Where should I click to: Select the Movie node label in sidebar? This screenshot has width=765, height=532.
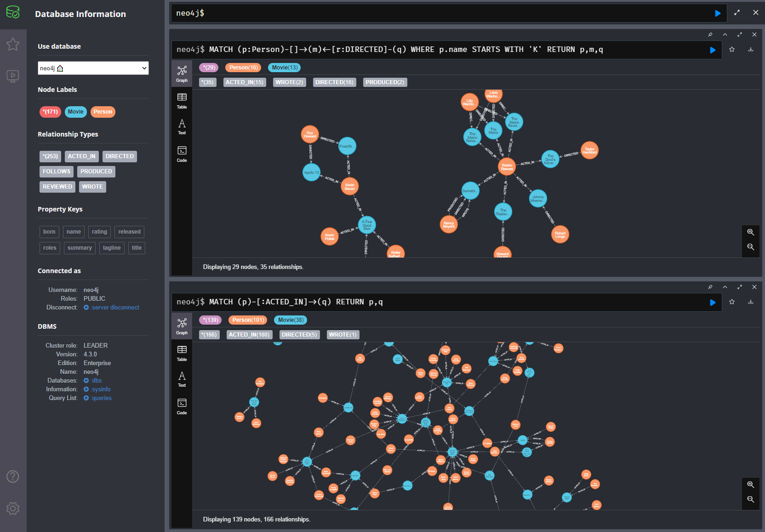76,112
